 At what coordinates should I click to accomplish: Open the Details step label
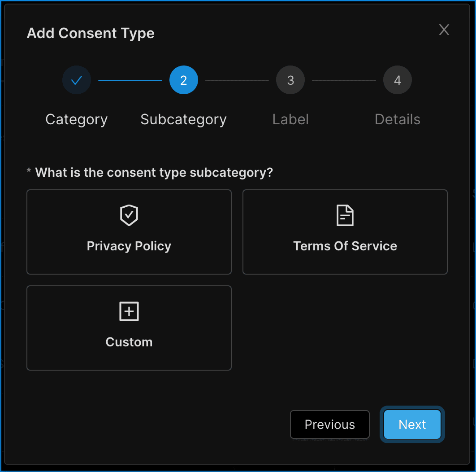(398, 119)
